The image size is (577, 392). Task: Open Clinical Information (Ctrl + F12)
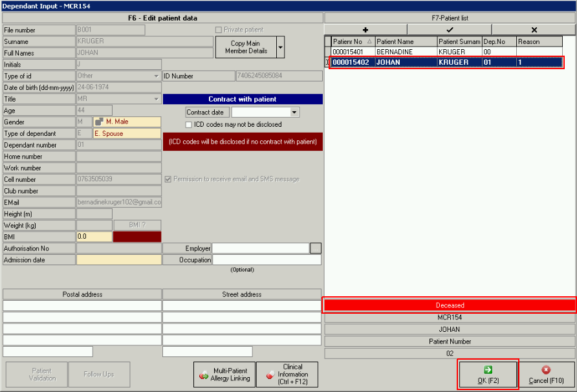287,375
